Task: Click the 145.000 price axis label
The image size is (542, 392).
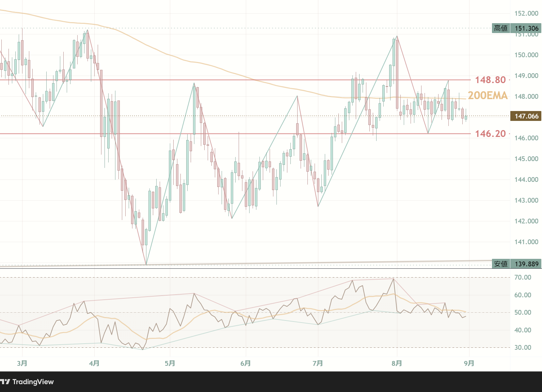Action: pyautogui.click(x=526, y=159)
